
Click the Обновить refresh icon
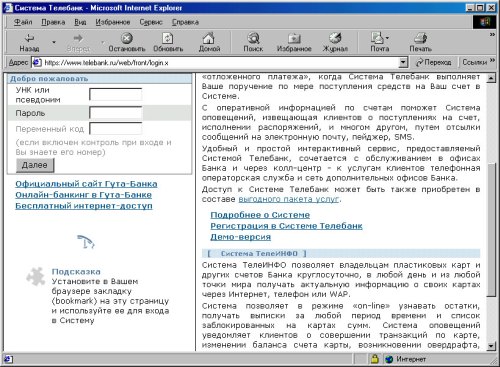coord(168,38)
